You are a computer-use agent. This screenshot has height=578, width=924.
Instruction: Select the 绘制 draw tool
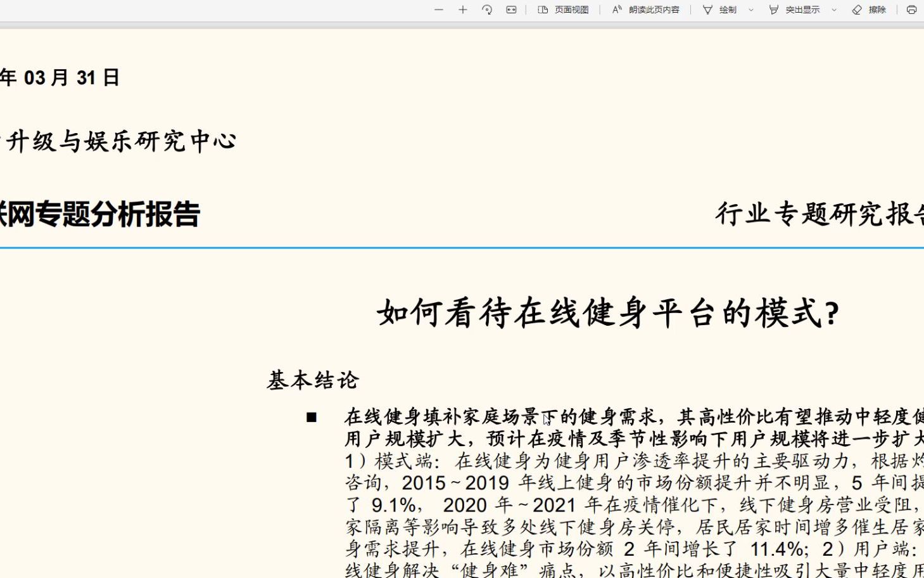[x=720, y=10]
